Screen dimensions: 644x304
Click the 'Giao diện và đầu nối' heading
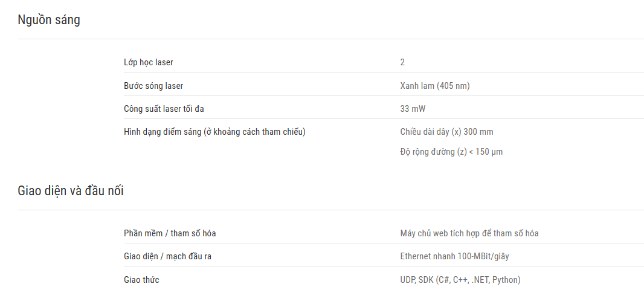pos(71,191)
